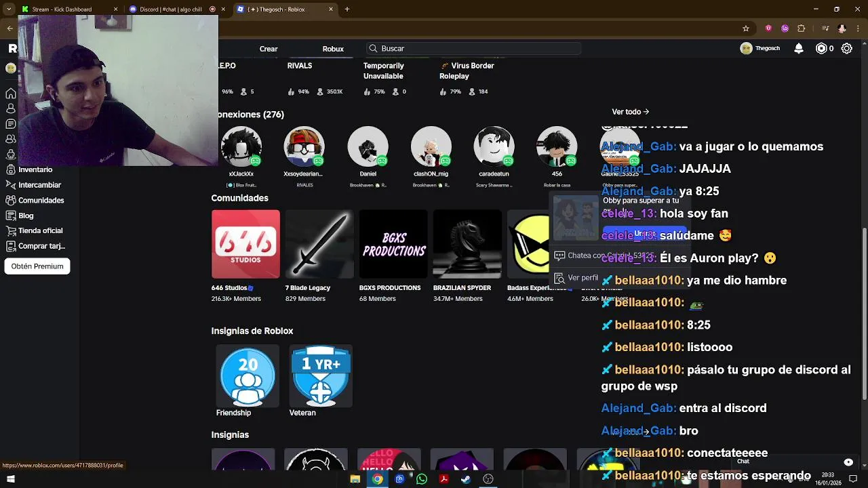Open the notifications bell

click(x=799, y=49)
